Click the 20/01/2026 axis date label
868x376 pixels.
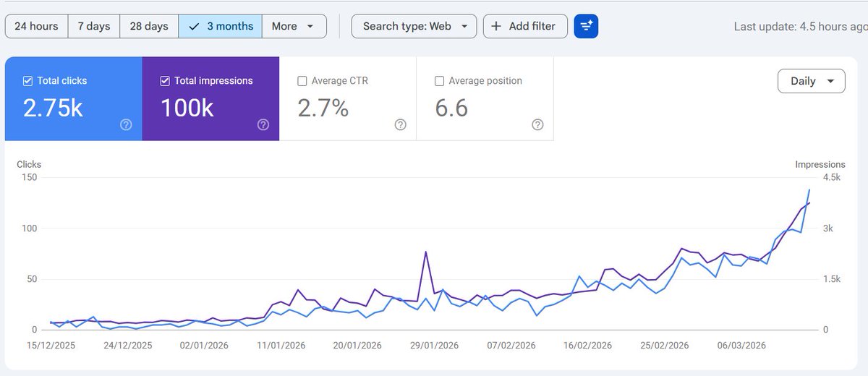tap(357, 346)
